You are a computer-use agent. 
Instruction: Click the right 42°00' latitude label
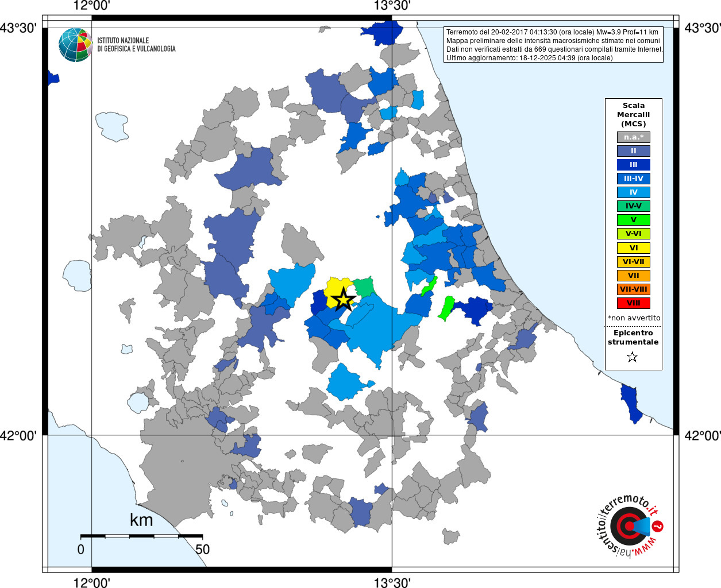pos(702,435)
